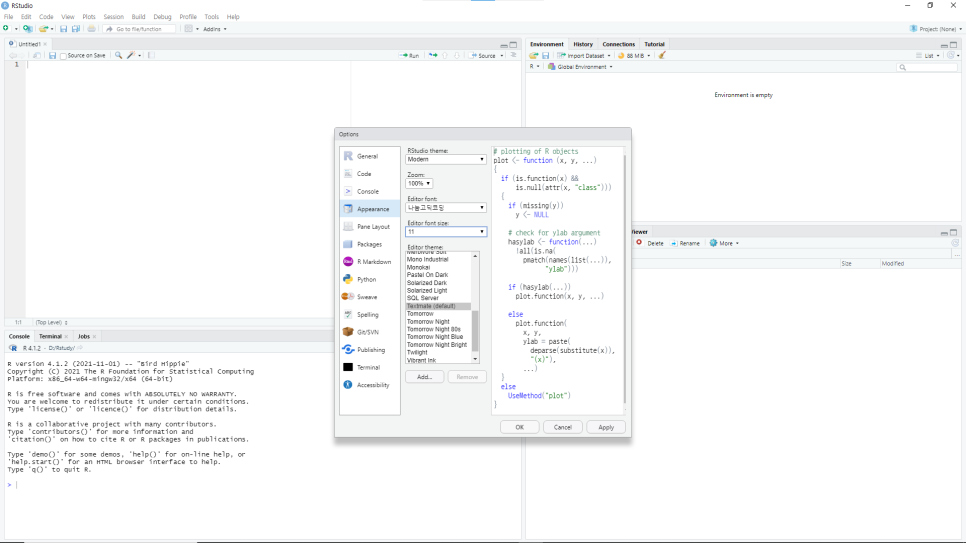966x543 pixels.
Task: Click the workspace panes grid icon
Action: [x=189, y=29]
